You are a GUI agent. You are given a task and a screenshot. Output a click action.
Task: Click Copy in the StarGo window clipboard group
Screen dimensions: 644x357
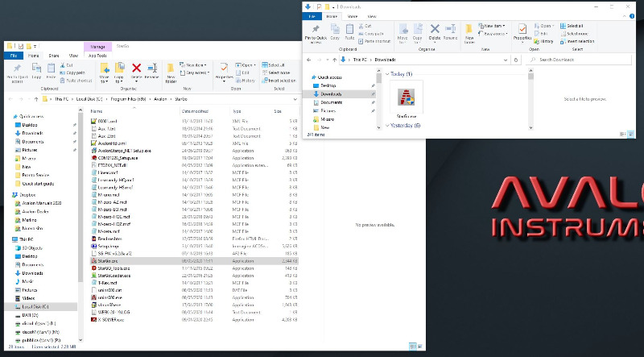click(x=36, y=71)
